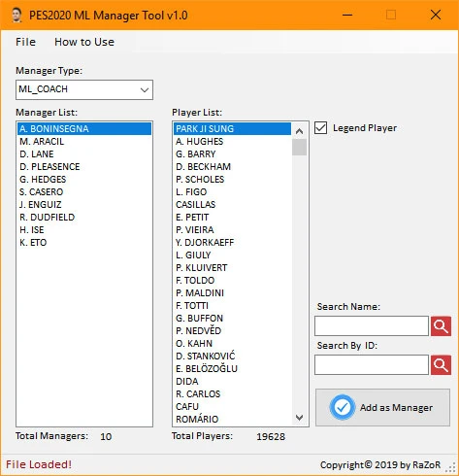Select L. GIULY in Player List
459x476 pixels.
tap(233, 255)
